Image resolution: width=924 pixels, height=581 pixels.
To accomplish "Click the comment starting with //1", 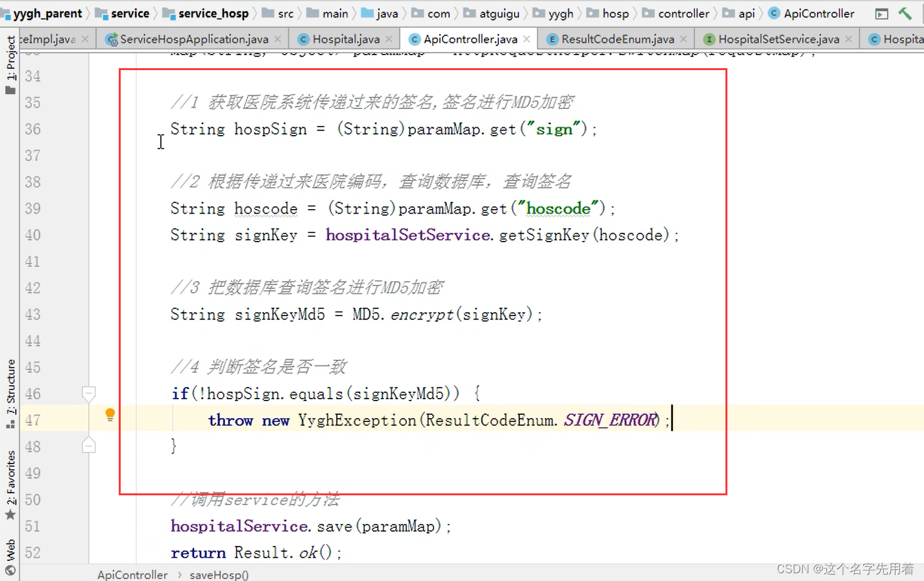I will tap(372, 103).
